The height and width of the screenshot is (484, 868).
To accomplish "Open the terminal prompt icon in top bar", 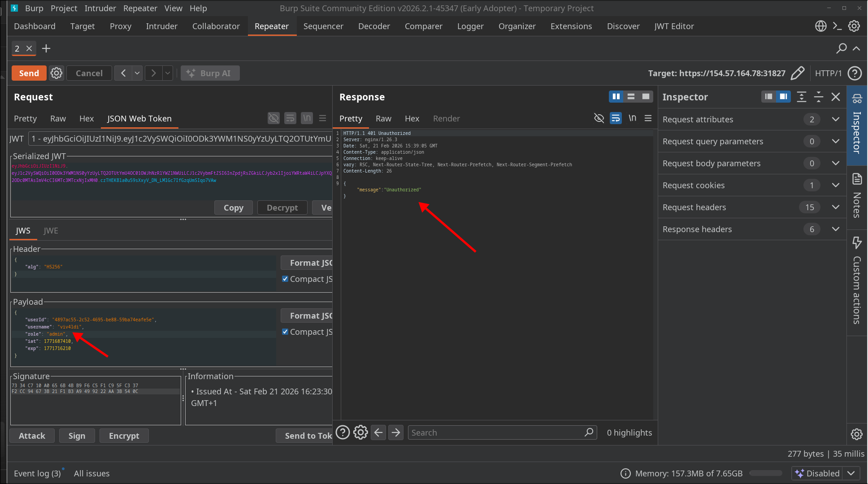I will point(837,26).
